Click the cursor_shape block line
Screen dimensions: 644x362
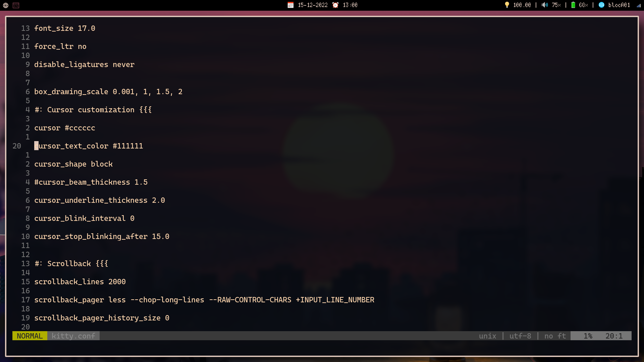73,164
